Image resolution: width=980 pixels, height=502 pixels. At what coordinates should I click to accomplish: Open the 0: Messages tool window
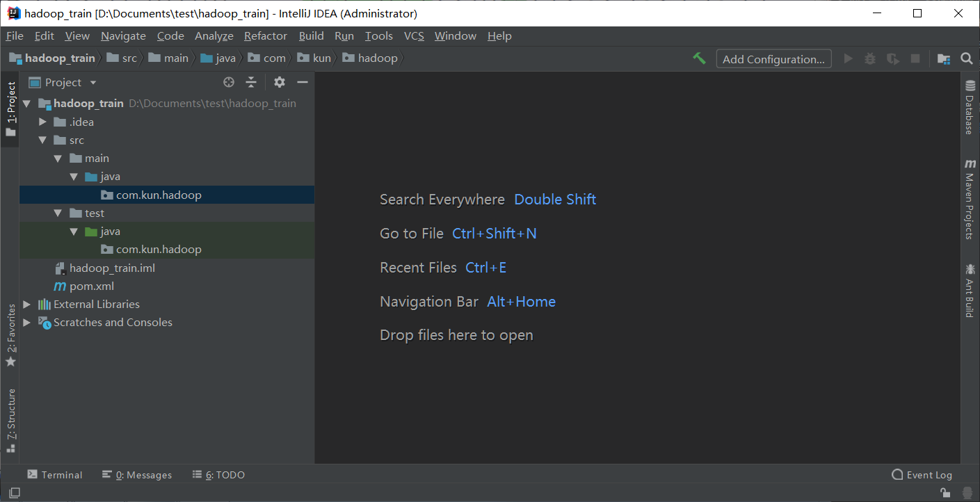137,475
